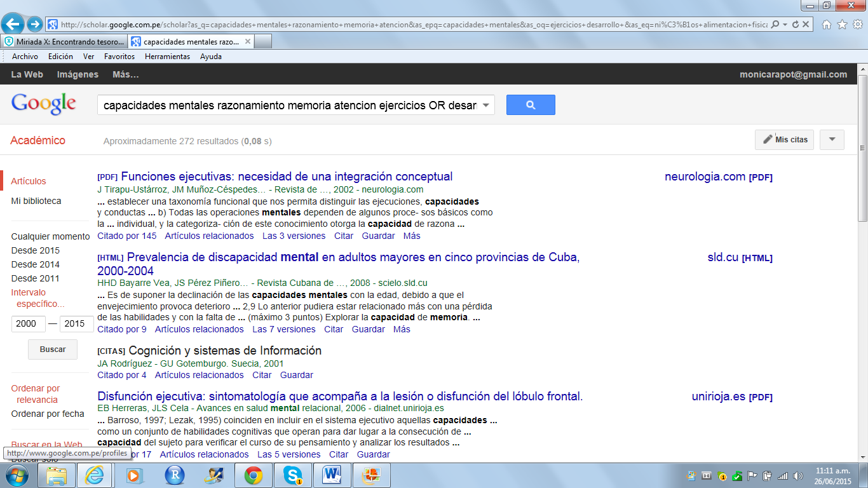Select Intervalo específico date option
The width and height of the screenshot is (868, 488).
coord(38,298)
